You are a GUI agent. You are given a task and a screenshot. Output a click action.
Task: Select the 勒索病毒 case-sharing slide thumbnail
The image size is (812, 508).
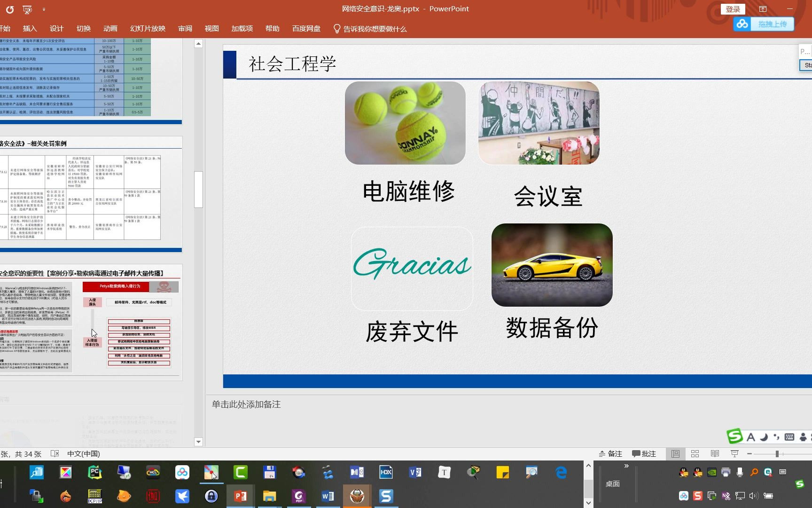tap(90, 322)
